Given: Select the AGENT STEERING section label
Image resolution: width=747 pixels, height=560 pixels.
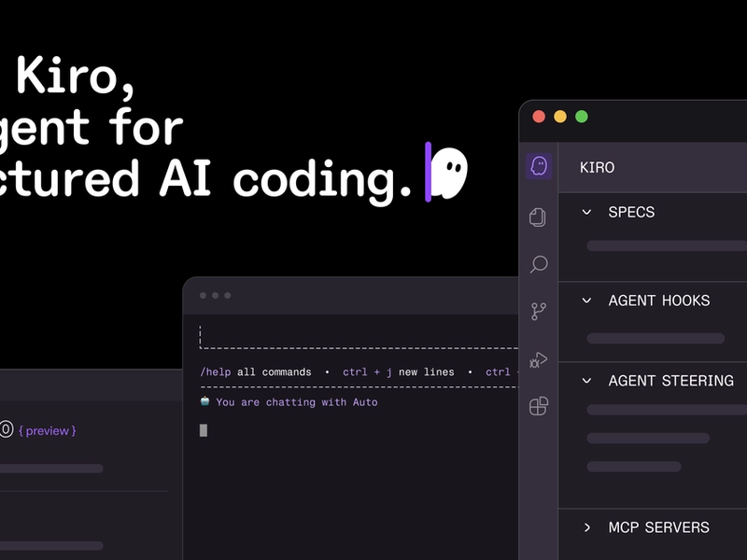Looking at the screenshot, I should pos(670,381).
